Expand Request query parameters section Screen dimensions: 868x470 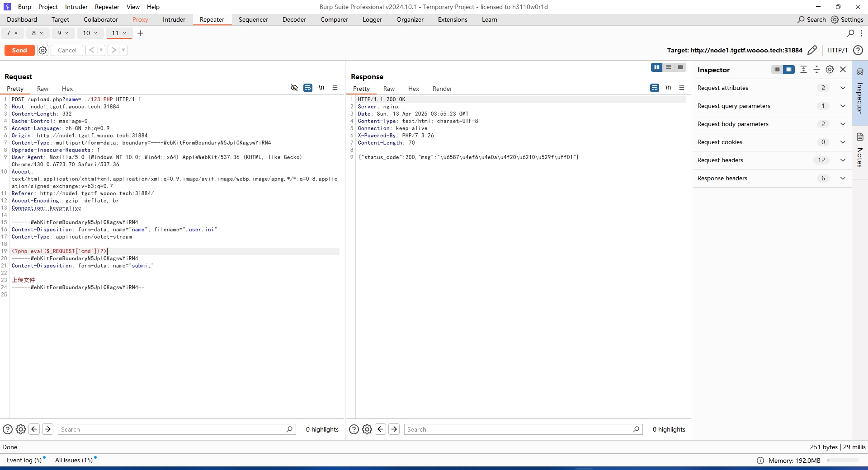tap(843, 106)
